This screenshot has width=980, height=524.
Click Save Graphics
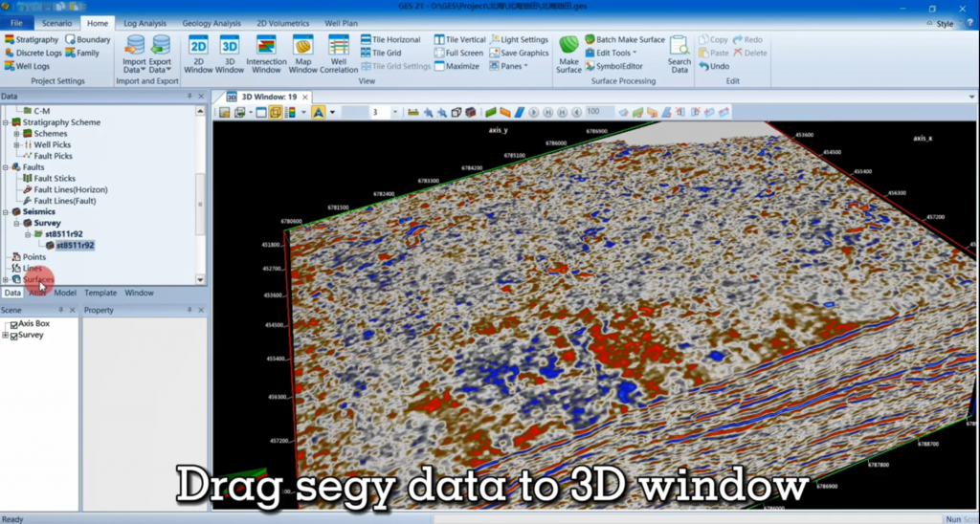pyautogui.click(x=519, y=54)
